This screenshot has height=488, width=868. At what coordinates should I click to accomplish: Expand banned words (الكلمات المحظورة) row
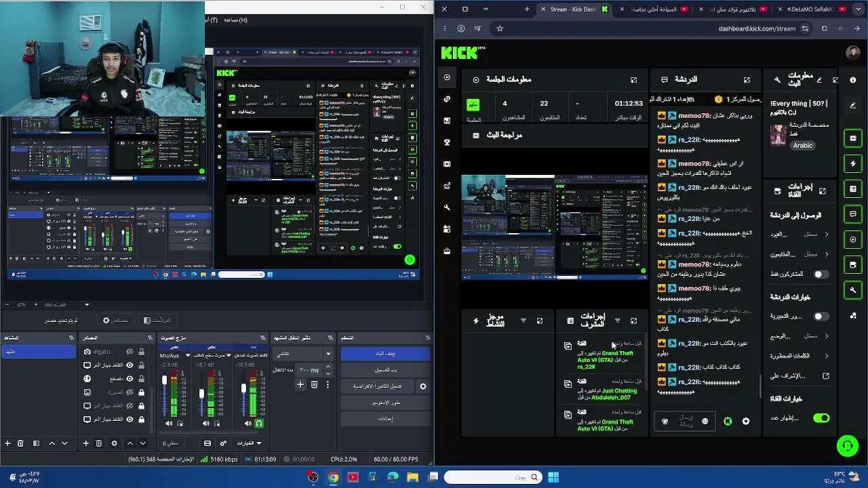tap(800, 356)
